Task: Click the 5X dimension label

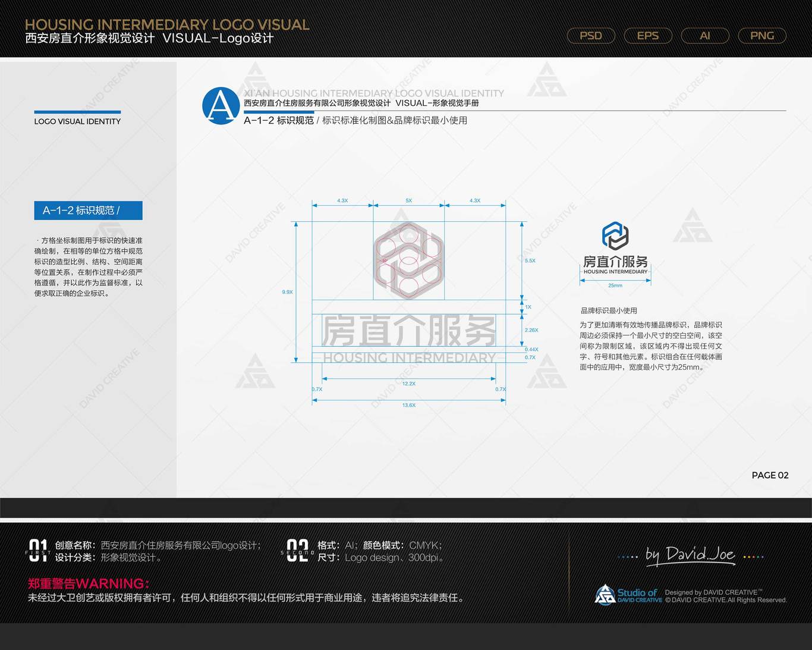Action: [409, 200]
